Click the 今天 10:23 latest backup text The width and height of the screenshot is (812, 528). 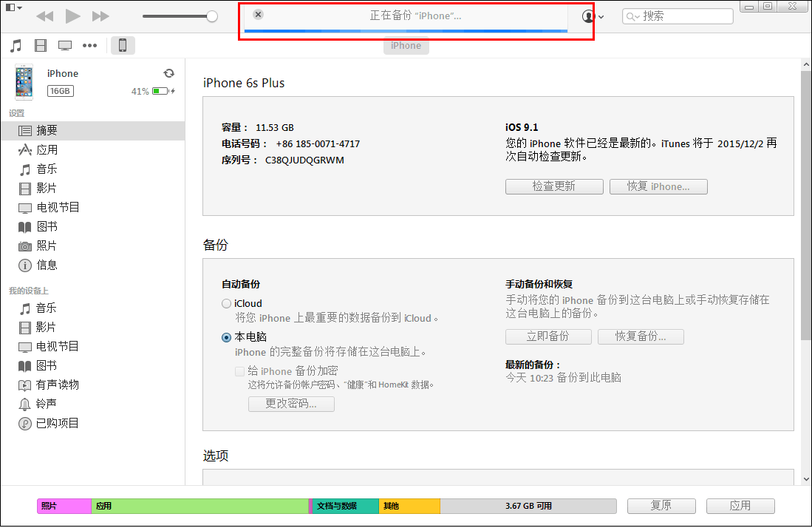click(564, 378)
